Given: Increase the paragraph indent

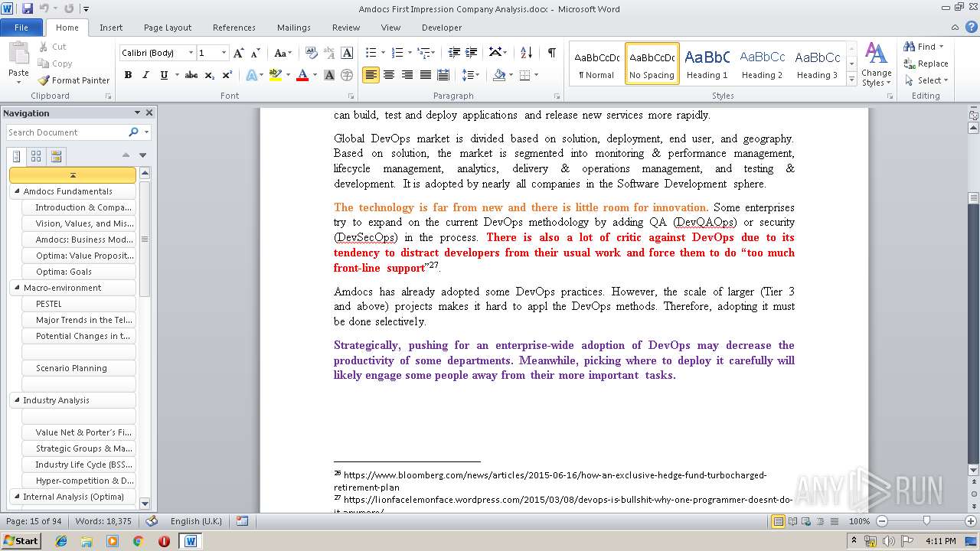Looking at the screenshot, I should 472,53.
